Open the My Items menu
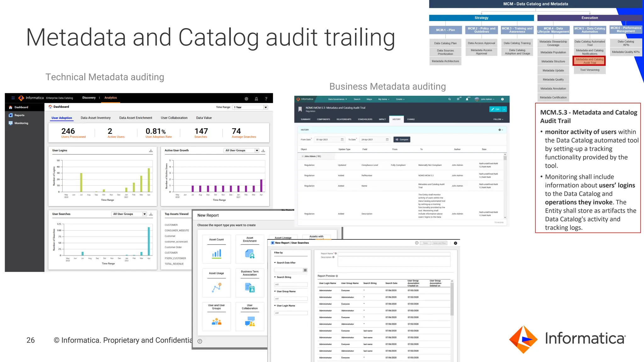The image size is (644, 362). pyautogui.click(x=384, y=99)
